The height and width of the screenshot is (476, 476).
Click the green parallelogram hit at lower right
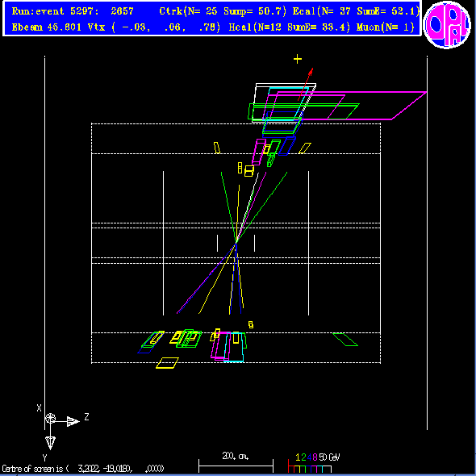[x=345, y=340]
